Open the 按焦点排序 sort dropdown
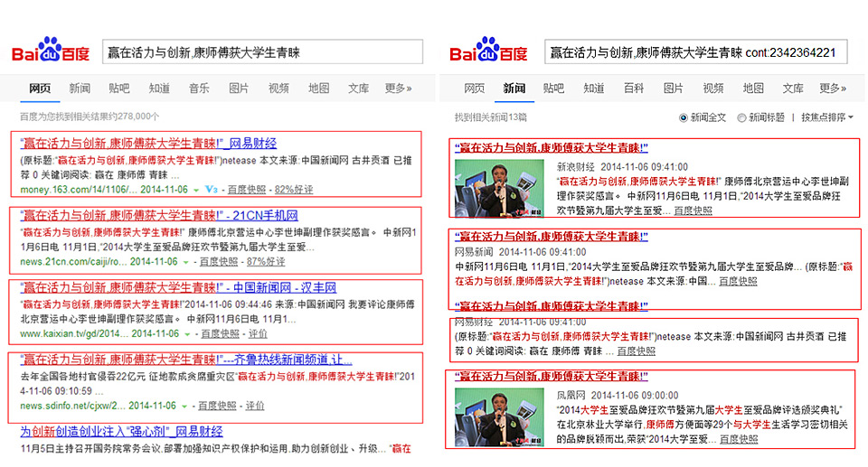This screenshot has width=868, height=467. pyautogui.click(x=827, y=117)
